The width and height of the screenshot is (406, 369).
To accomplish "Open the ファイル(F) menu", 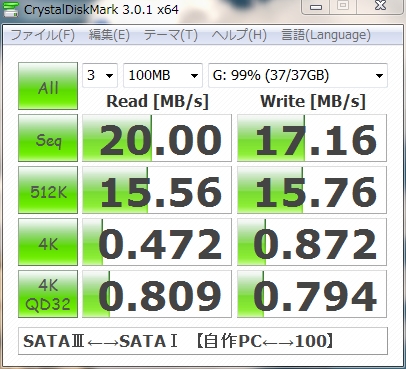I will pyautogui.click(x=43, y=35).
